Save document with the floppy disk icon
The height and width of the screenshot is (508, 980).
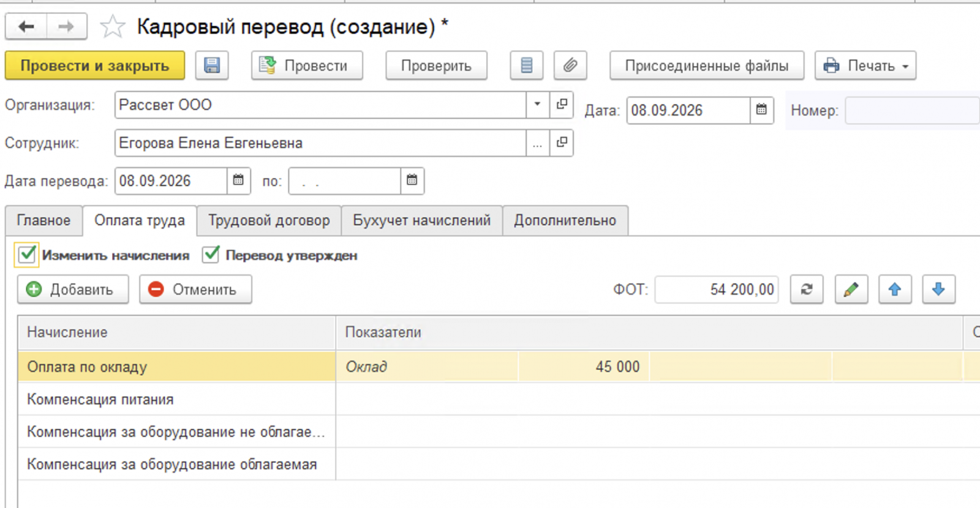212,65
